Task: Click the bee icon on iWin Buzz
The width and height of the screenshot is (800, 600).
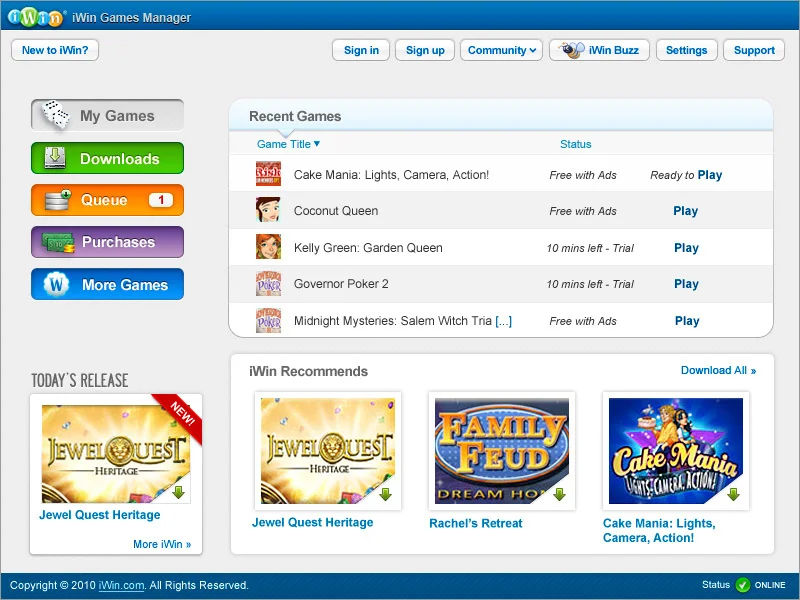Action: click(571, 49)
